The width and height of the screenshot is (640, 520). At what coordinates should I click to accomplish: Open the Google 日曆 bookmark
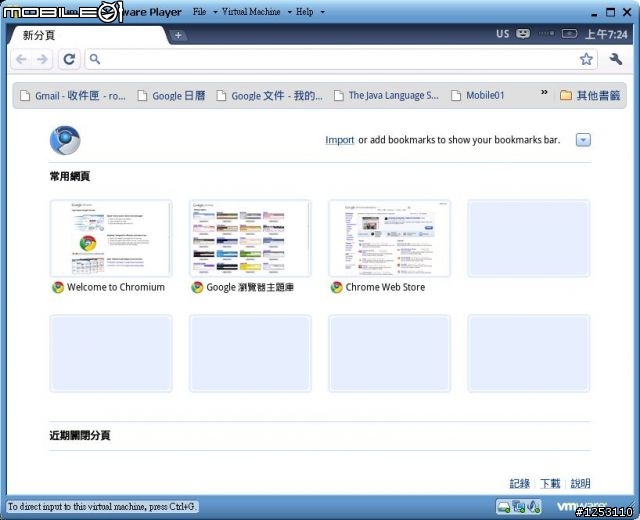(x=171, y=96)
